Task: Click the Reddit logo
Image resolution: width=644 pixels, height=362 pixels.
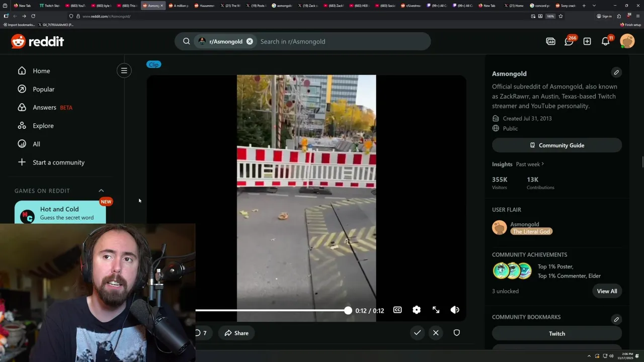Action: click(37, 41)
